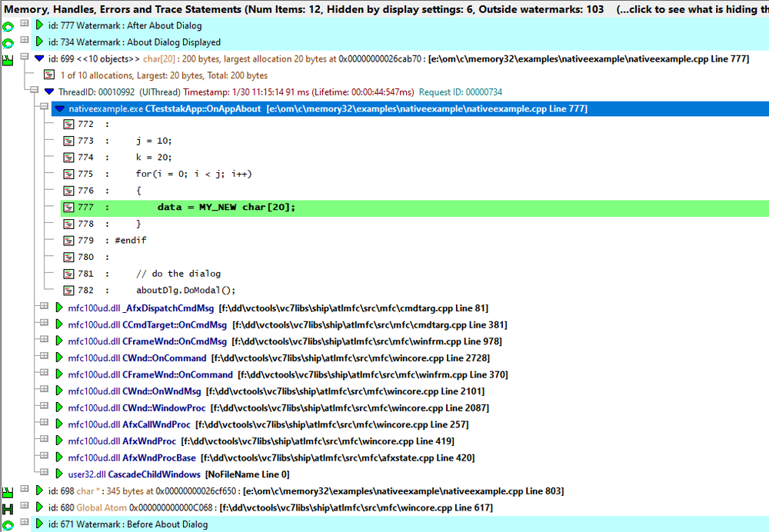Expand the CWnd::OnCommand stack frame
The image size is (769, 532).
click(x=44, y=355)
